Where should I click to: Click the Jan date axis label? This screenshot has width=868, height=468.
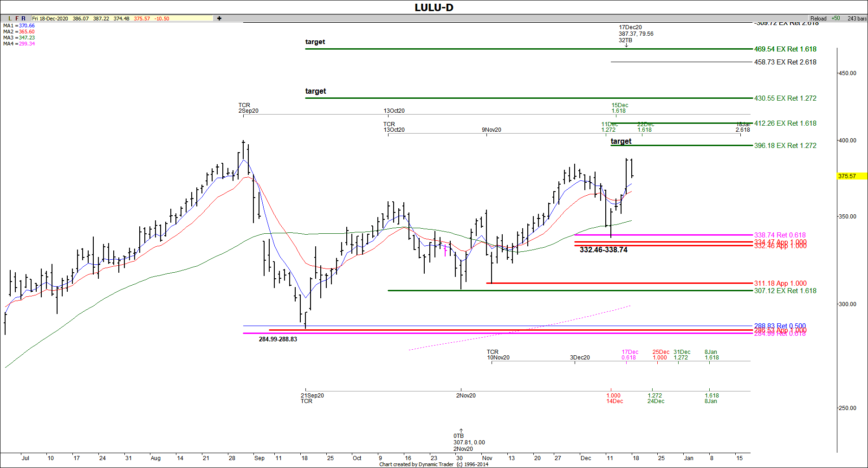(689, 458)
